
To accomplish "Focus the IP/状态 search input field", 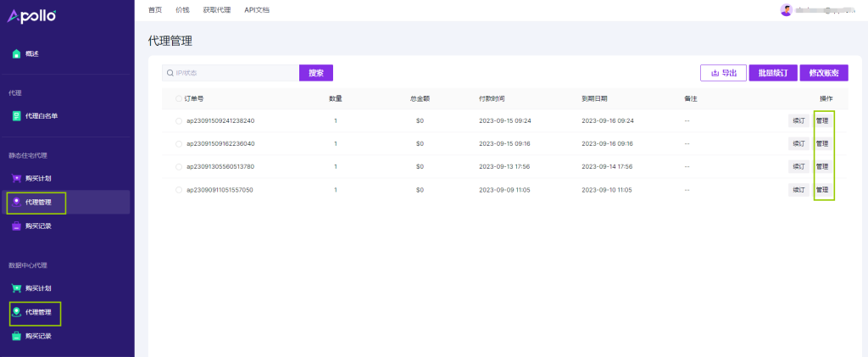I will tap(233, 73).
